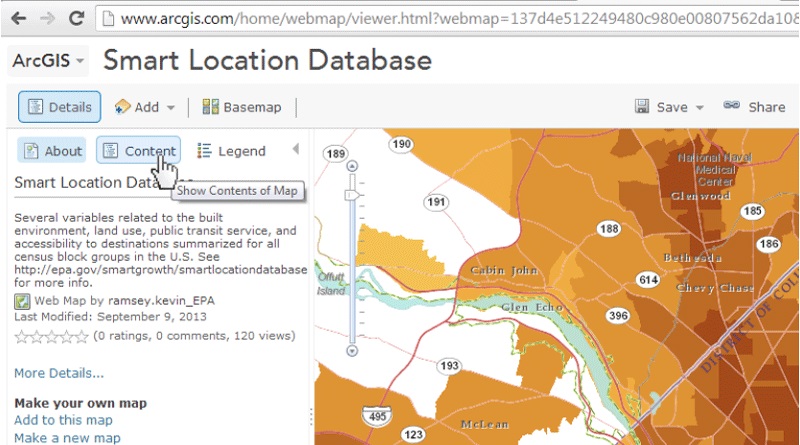This screenshot has height=445, width=800.
Task: Click the Glenwood map label
Action: (700, 196)
